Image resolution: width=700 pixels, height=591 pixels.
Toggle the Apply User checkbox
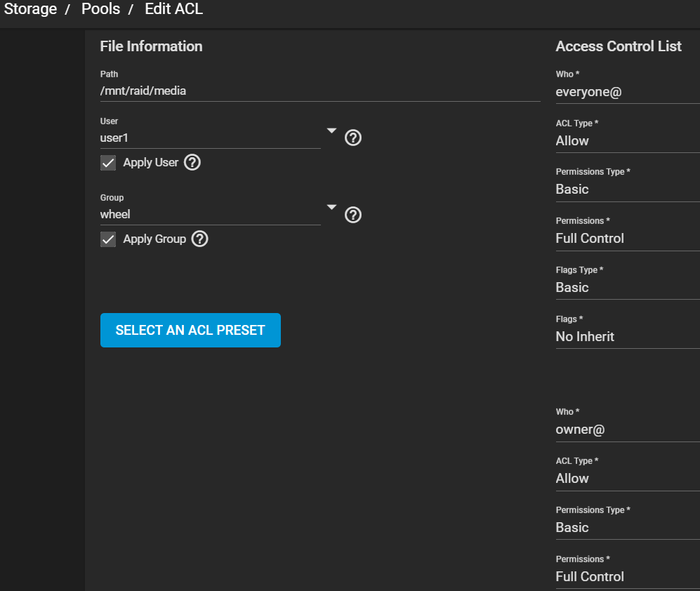point(108,163)
